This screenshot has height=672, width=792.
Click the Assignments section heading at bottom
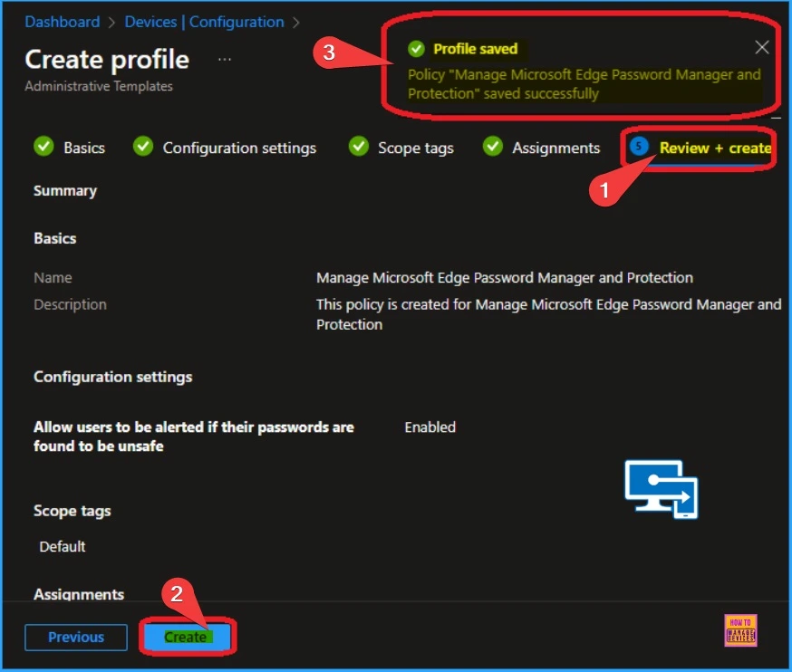(x=79, y=594)
